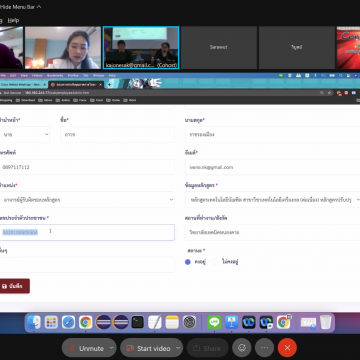360x360 pixels.
Task: Open the more options ellipsis button
Action: (264, 348)
